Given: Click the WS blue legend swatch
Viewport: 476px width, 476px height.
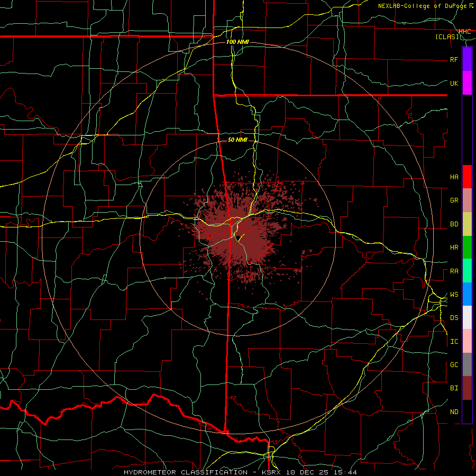Looking at the screenshot, I should coord(467,294).
